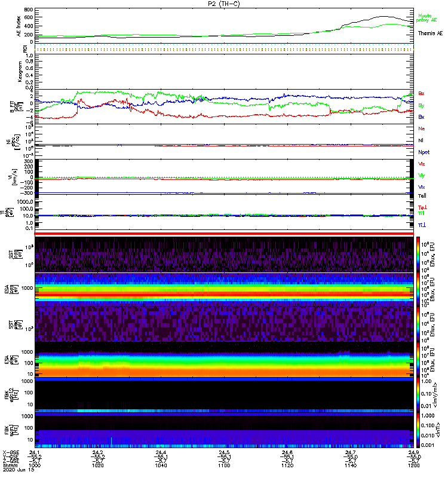Click the ESA electrons Eflux color bar
Viewport: 448px width, 478px height.
point(418,360)
